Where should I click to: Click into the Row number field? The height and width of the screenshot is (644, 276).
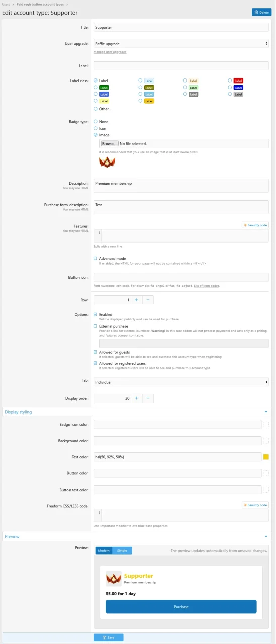coord(112,300)
